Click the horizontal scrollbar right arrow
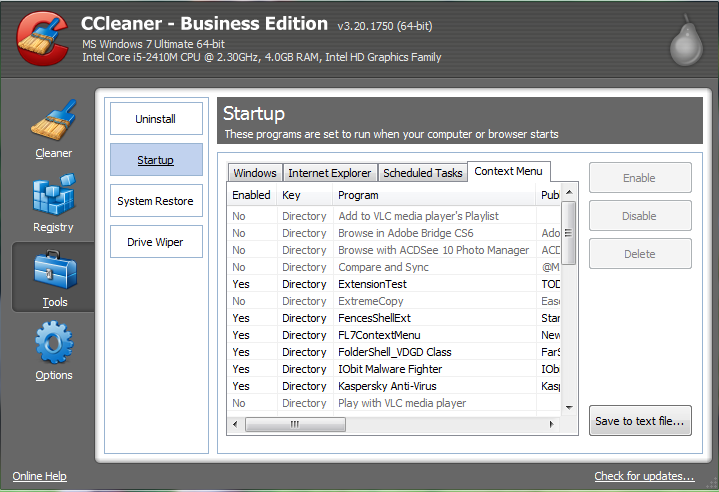 (552, 424)
